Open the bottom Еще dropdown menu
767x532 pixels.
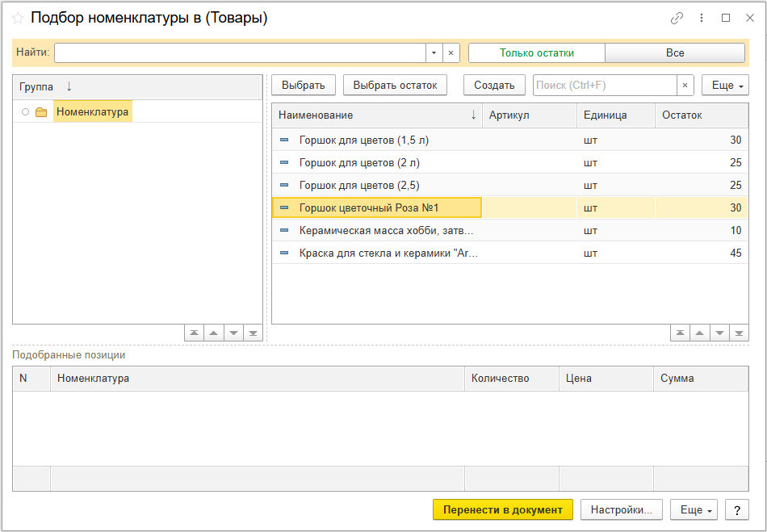pos(694,510)
